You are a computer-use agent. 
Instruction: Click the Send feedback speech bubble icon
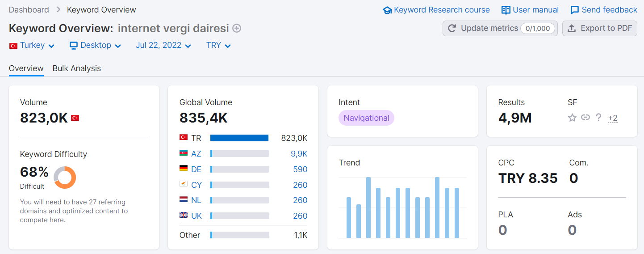coord(575,10)
